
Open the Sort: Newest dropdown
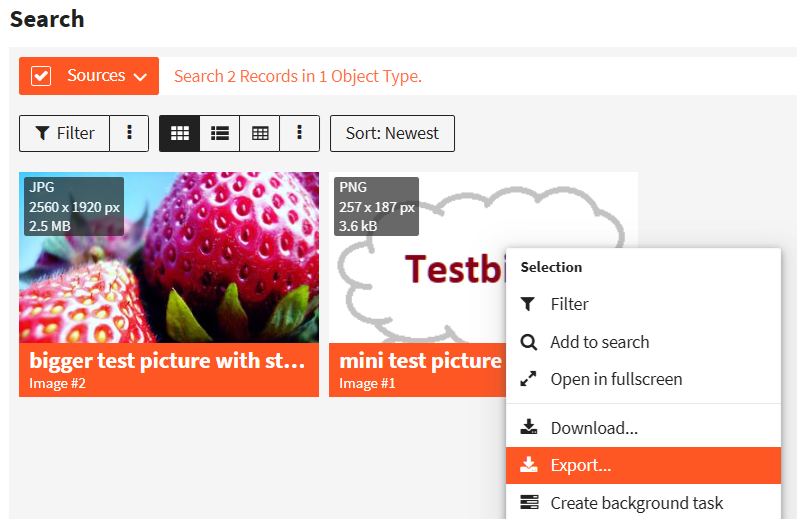tap(392, 133)
